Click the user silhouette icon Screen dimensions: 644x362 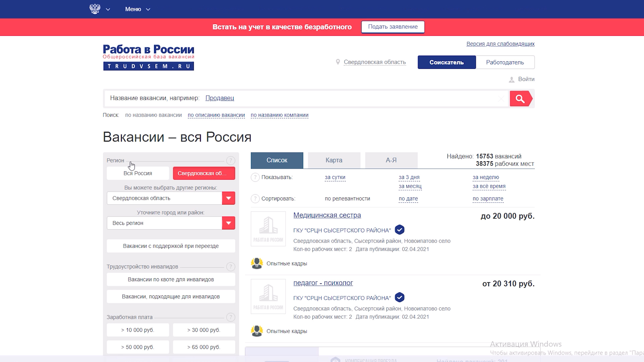[x=512, y=79]
